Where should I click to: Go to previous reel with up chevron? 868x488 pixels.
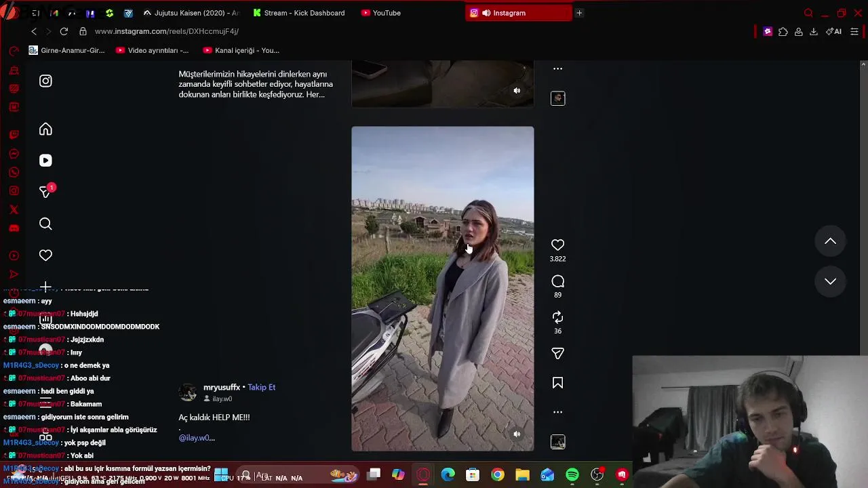[x=830, y=241]
